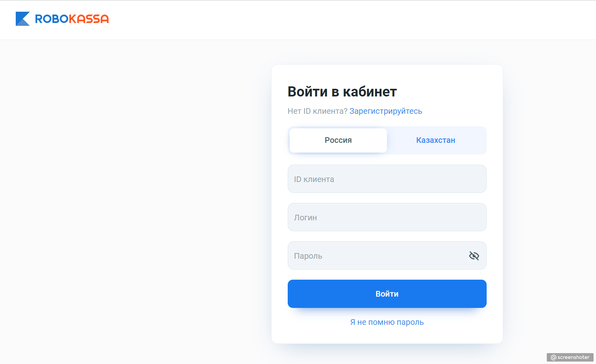Click the Войти в кабинет heading
596x364 pixels.
point(342,92)
